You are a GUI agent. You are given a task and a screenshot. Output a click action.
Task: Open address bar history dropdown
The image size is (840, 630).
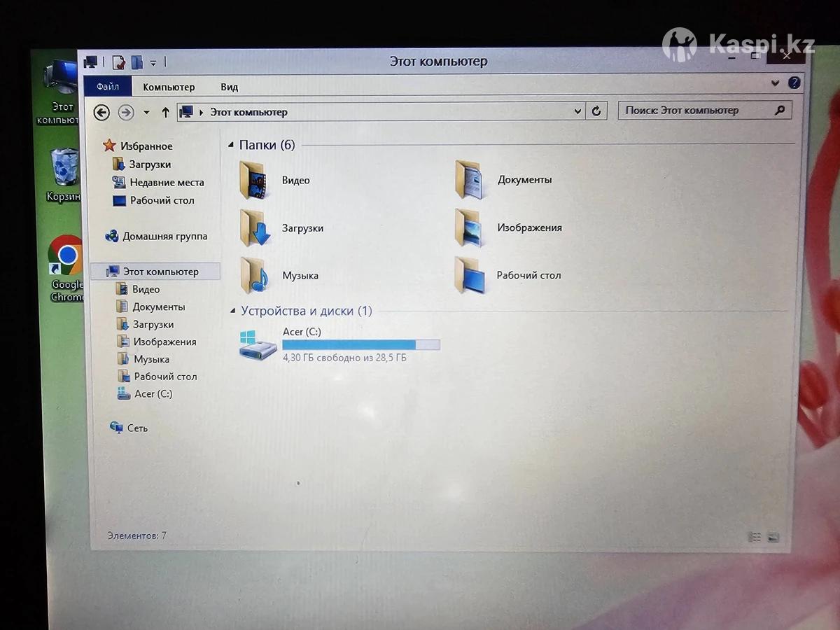point(577,111)
